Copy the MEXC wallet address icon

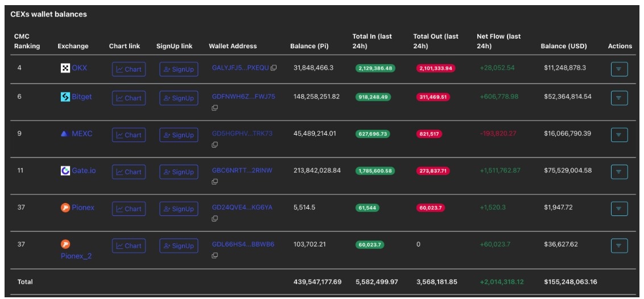pos(214,145)
